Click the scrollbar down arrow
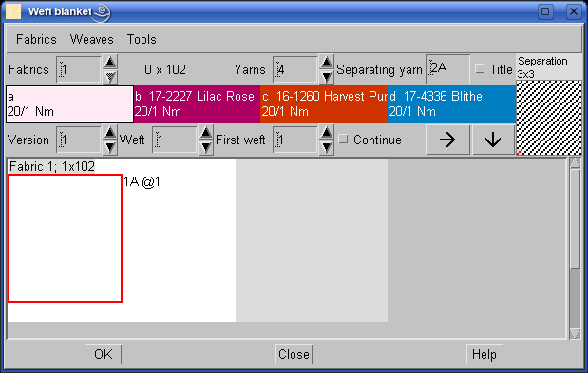The image size is (588, 373). (575, 333)
